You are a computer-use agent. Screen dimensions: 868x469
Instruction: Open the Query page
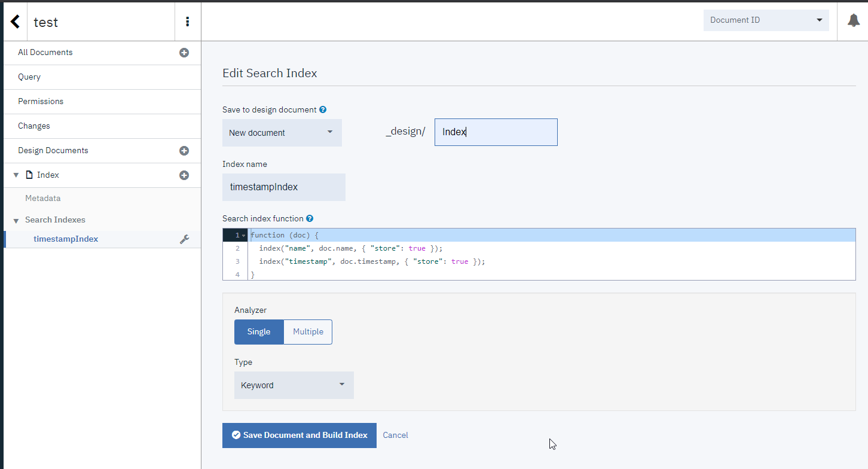[x=29, y=77]
